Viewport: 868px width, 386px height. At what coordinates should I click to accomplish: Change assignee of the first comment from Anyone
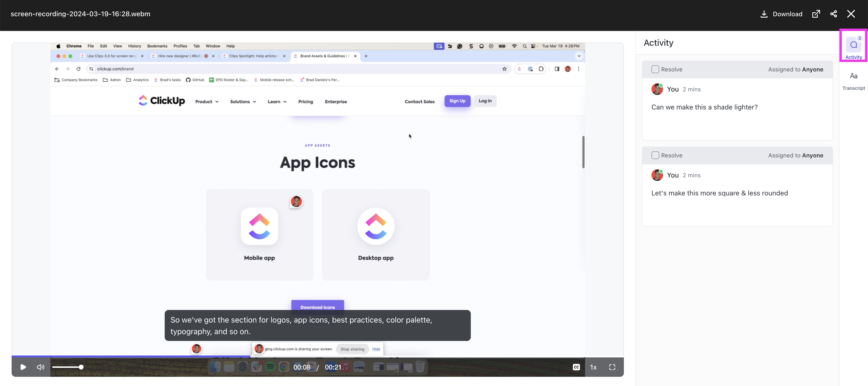[812, 69]
